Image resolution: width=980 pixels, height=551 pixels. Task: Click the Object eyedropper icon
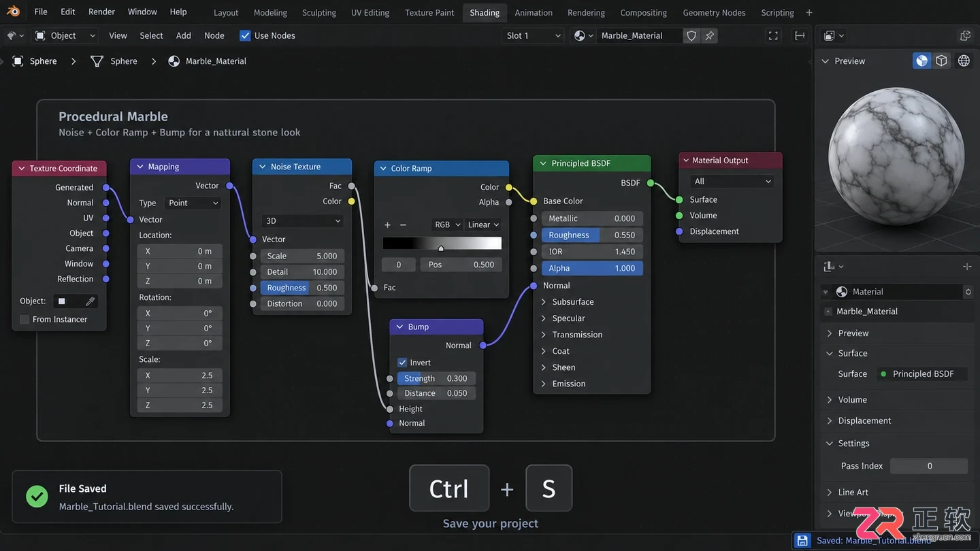90,301
